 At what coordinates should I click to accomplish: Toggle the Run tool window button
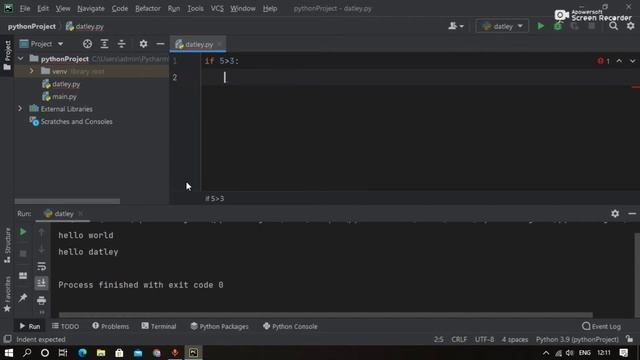[x=30, y=326]
